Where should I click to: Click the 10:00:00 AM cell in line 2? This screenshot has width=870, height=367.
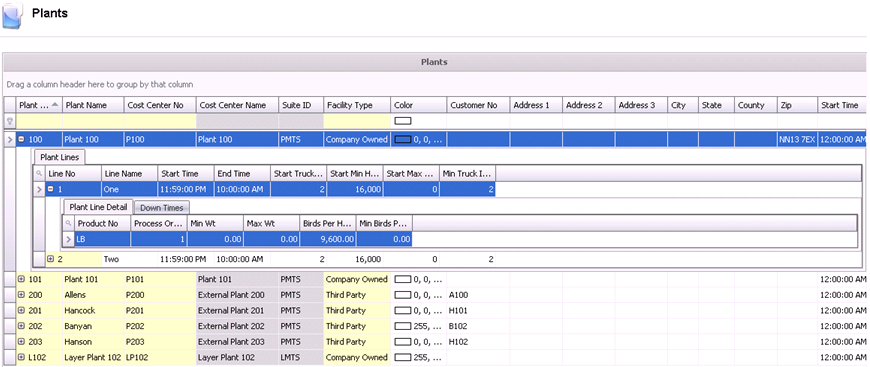click(x=242, y=259)
